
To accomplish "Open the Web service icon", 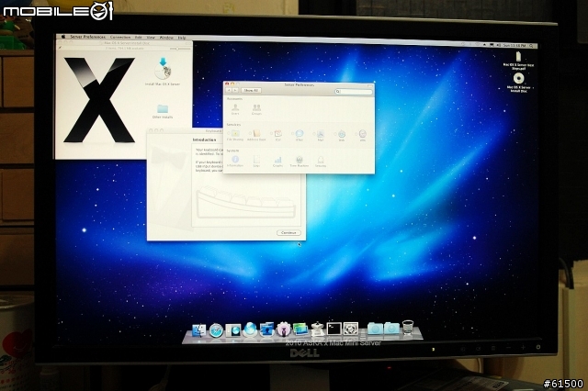I will pos(342,135).
